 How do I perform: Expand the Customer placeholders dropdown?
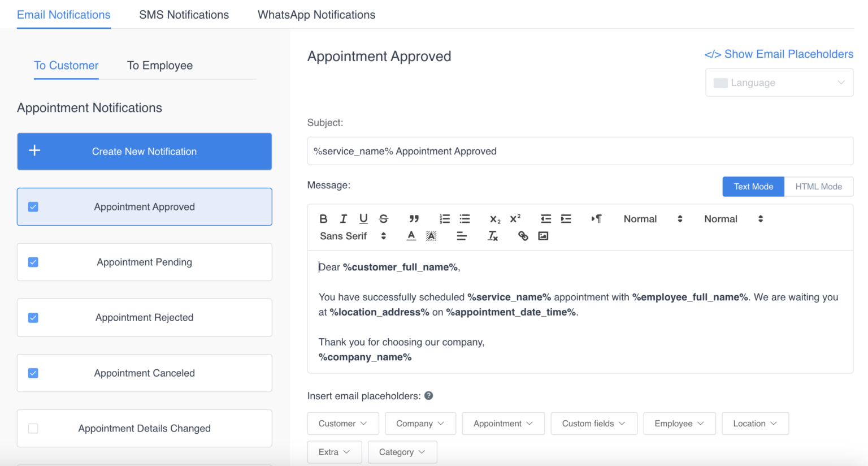pyautogui.click(x=342, y=423)
